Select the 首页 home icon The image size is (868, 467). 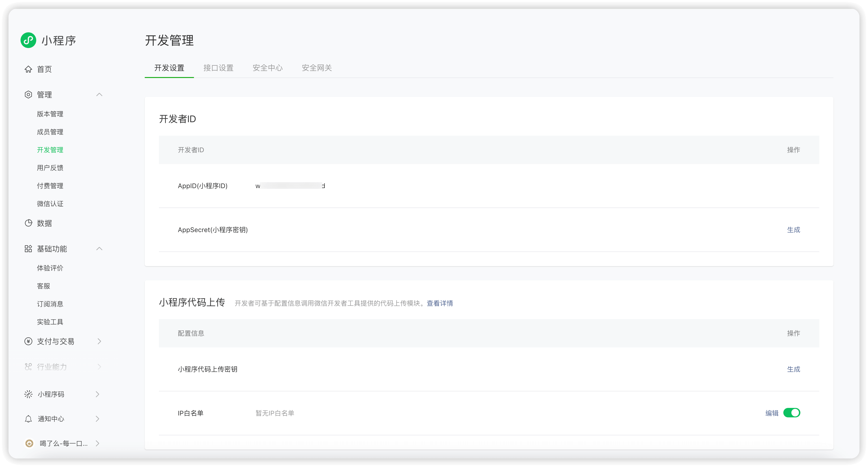(29, 69)
